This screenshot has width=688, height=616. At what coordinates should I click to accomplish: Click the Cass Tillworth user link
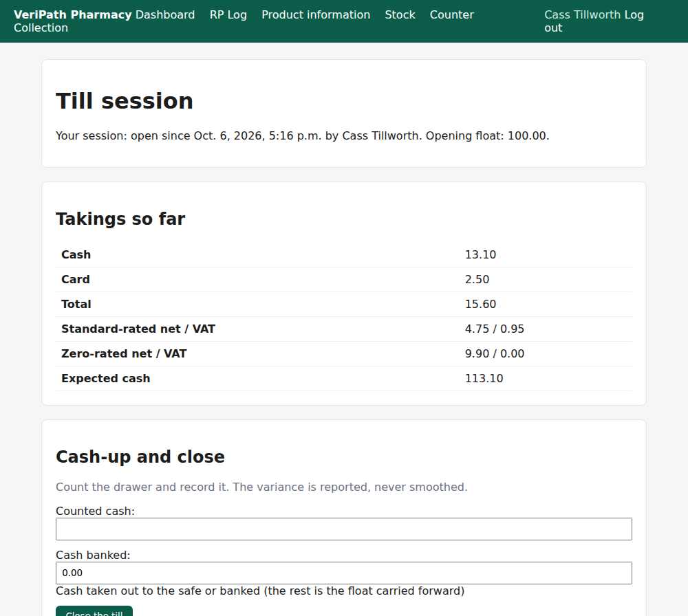point(583,14)
